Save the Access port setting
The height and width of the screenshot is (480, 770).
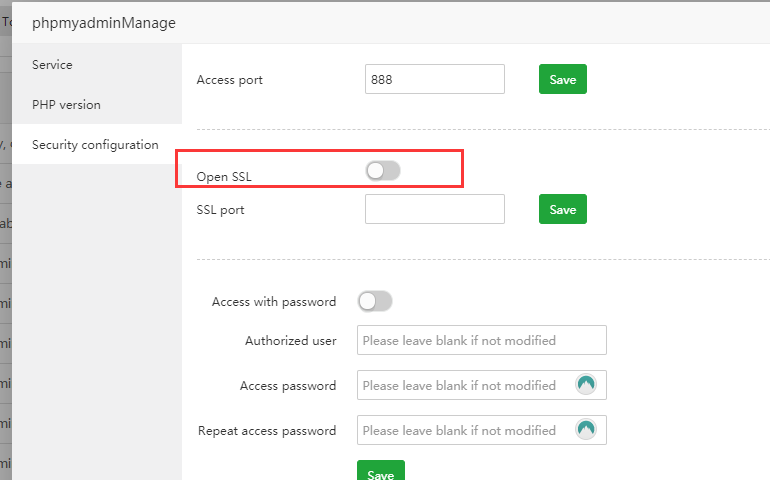(562, 79)
